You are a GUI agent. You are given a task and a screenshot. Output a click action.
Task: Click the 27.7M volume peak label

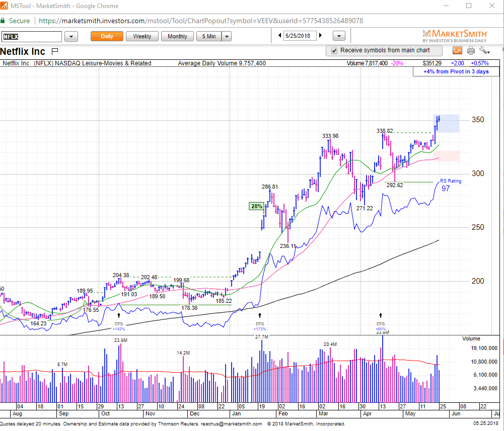click(262, 337)
